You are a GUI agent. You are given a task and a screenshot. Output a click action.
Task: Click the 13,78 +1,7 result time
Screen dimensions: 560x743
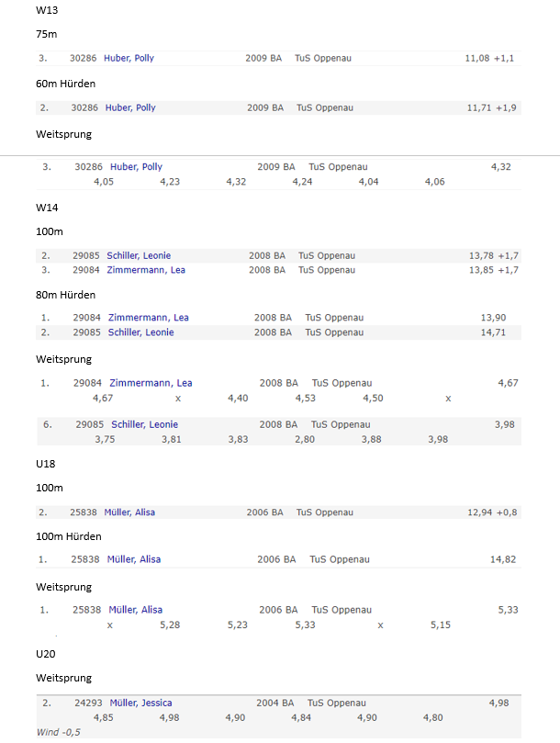pos(493,255)
